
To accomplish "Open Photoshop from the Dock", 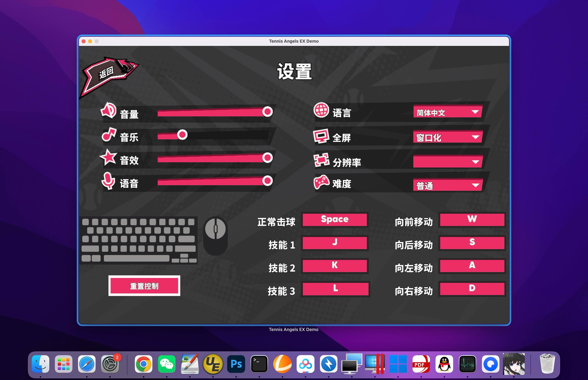I will click(x=236, y=364).
